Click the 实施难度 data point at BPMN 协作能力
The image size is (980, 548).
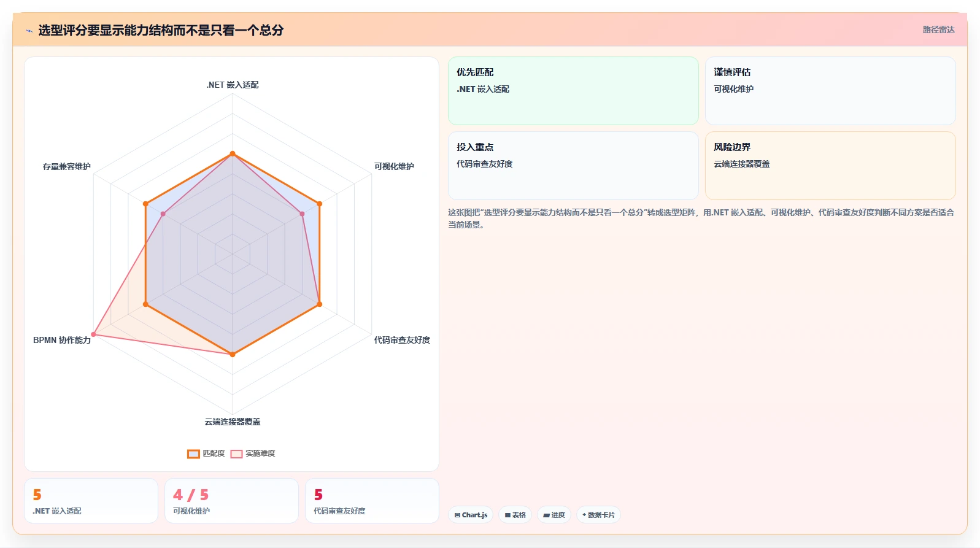[93, 334]
